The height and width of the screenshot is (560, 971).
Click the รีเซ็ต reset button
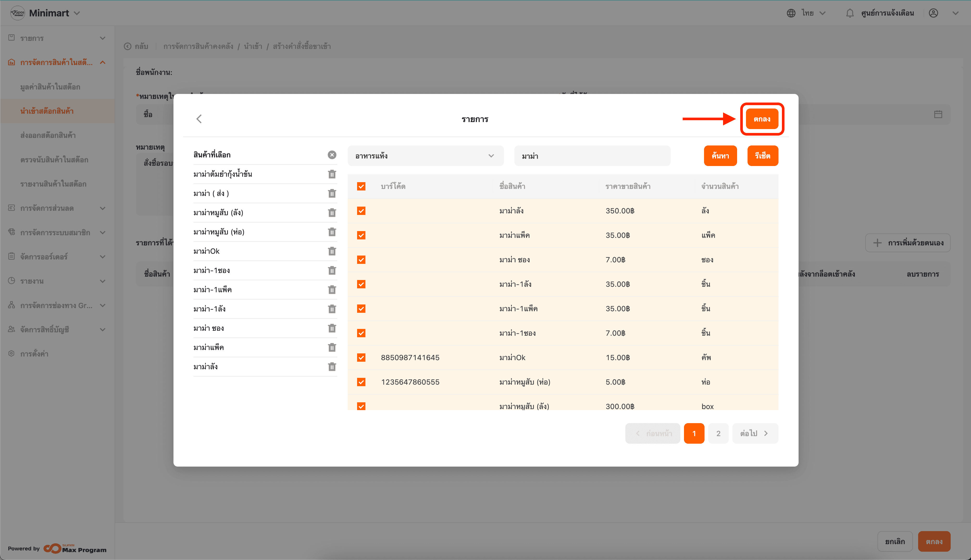[762, 156]
